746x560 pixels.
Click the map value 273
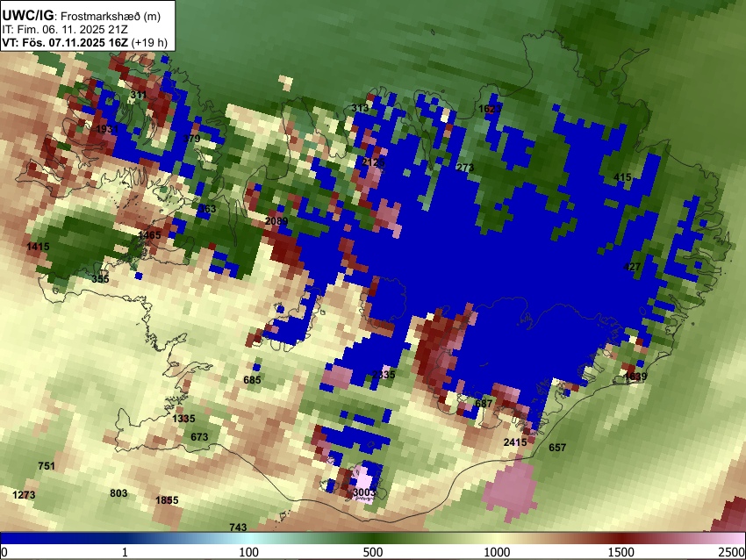point(465,168)
